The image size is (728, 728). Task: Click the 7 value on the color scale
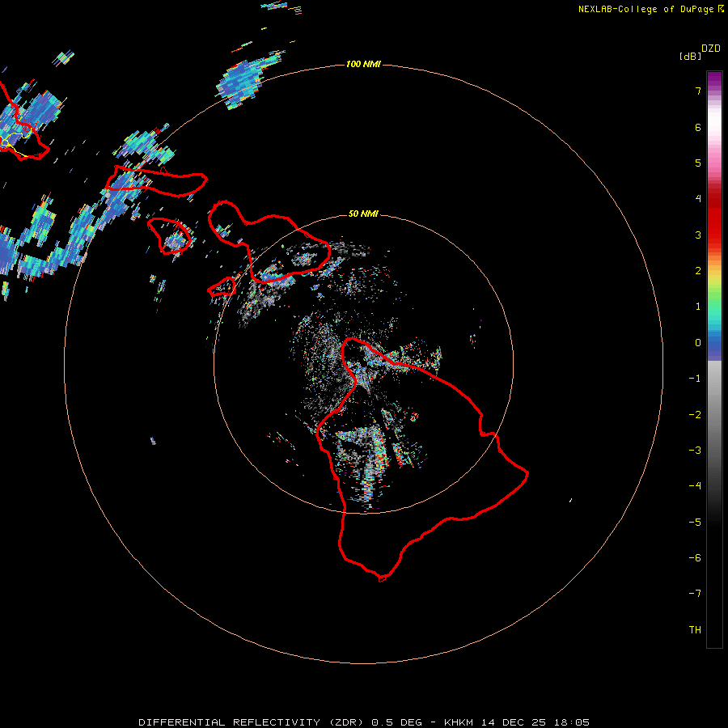(698, 91)
